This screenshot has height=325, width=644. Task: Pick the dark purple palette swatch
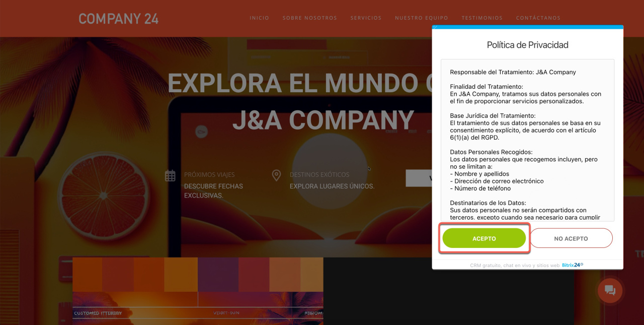(x=218, y=275)
